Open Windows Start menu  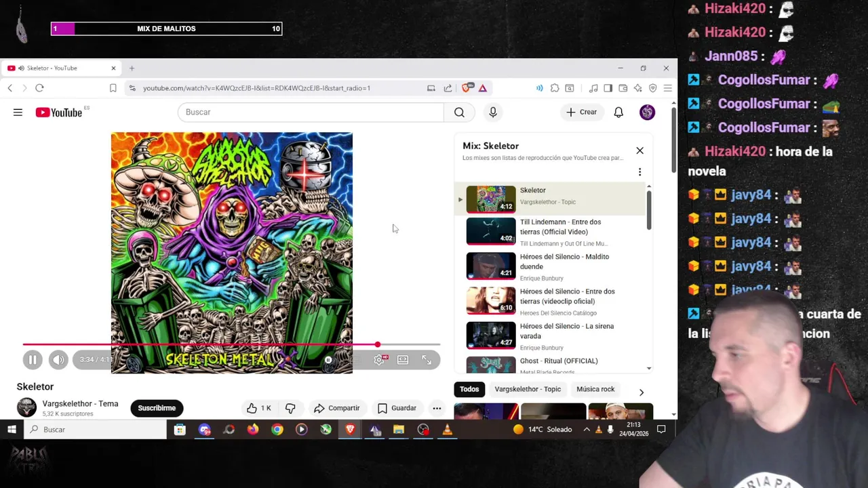12,430
